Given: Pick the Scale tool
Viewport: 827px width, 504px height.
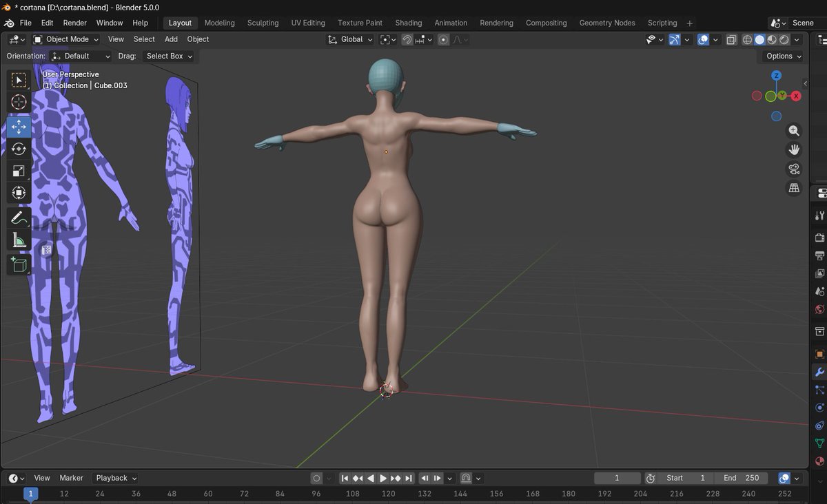Looking at the screenshot, I should pos(19,171).
